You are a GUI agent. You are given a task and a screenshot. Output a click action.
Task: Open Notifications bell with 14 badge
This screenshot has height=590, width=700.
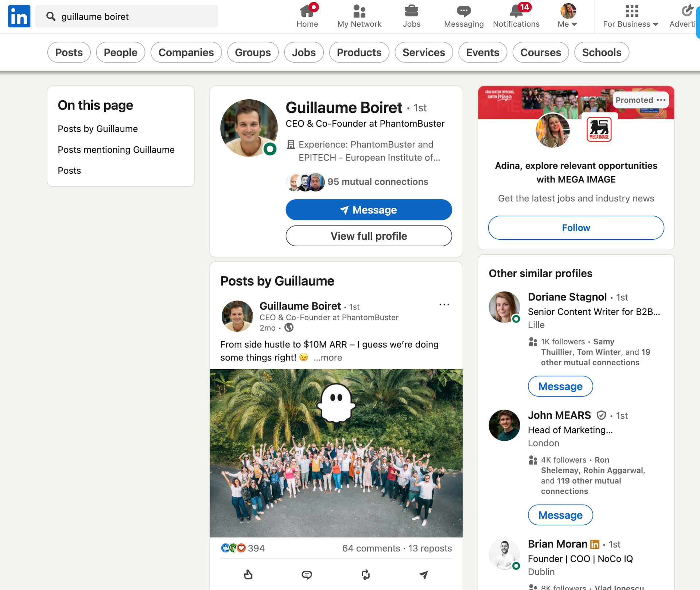(x=516, y=16)
